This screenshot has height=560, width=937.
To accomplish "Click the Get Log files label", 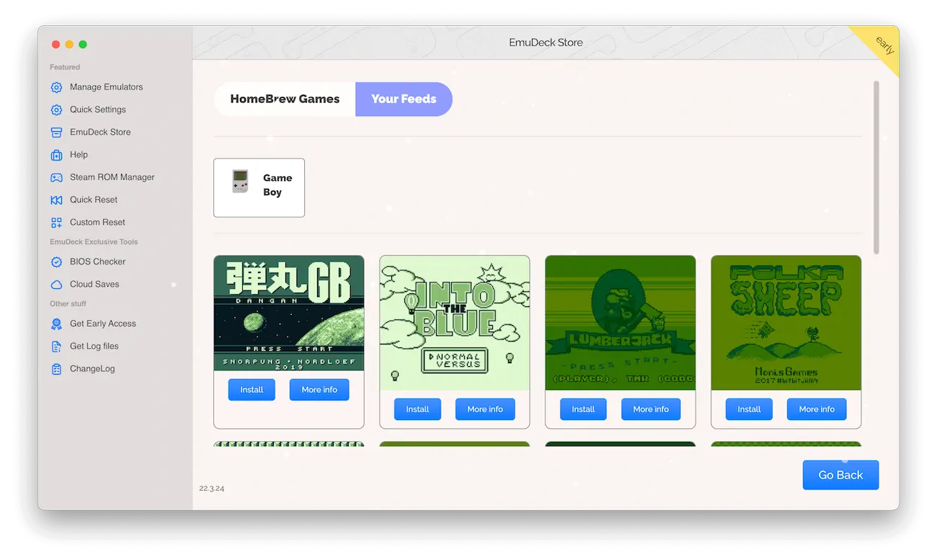I will (94, 347).
